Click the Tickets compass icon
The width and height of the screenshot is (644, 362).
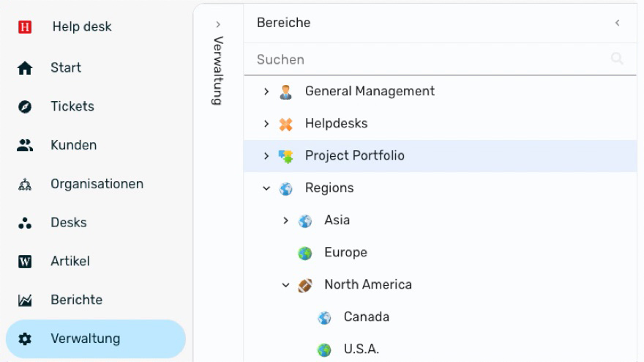[24, 107]
